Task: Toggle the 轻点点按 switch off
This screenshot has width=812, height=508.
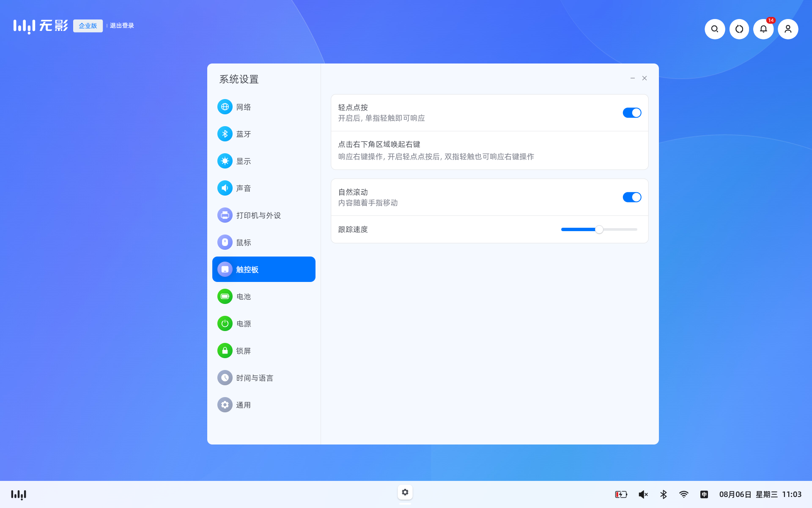Action: (x=632, y=113)
